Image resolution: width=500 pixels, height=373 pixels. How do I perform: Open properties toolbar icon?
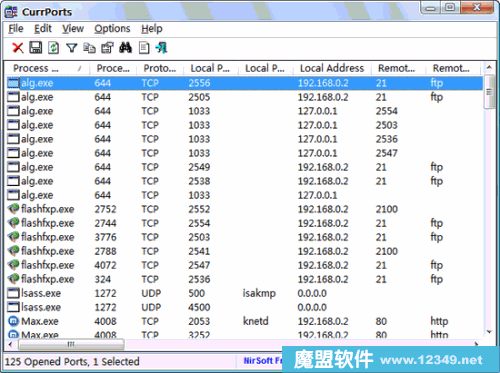[107, 48]
